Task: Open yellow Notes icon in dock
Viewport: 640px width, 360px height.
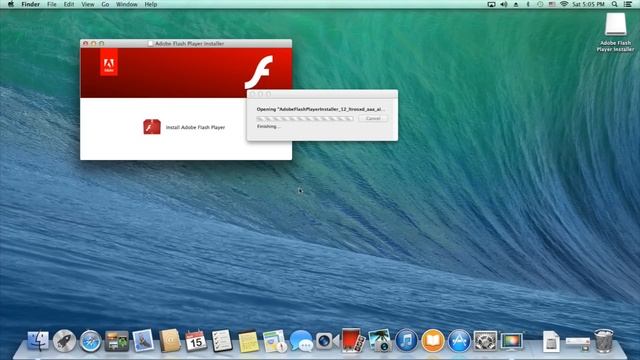Action: (248, 341)
